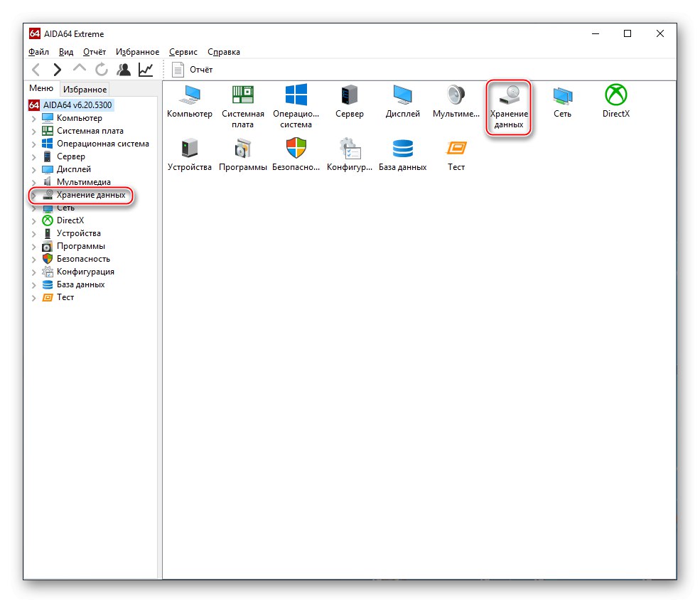Viewport: 700px width, 603px height.
Task: Open the Вид menu
Action: 66,52
